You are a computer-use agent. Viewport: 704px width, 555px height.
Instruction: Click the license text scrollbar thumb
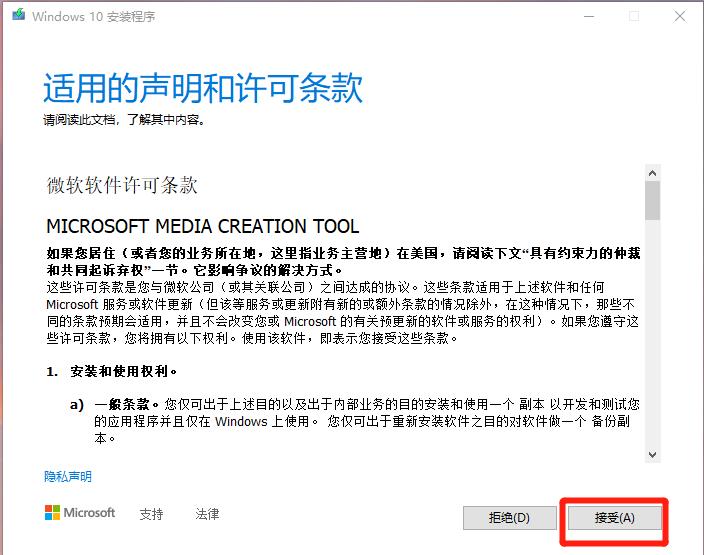[x=652, y=200]
